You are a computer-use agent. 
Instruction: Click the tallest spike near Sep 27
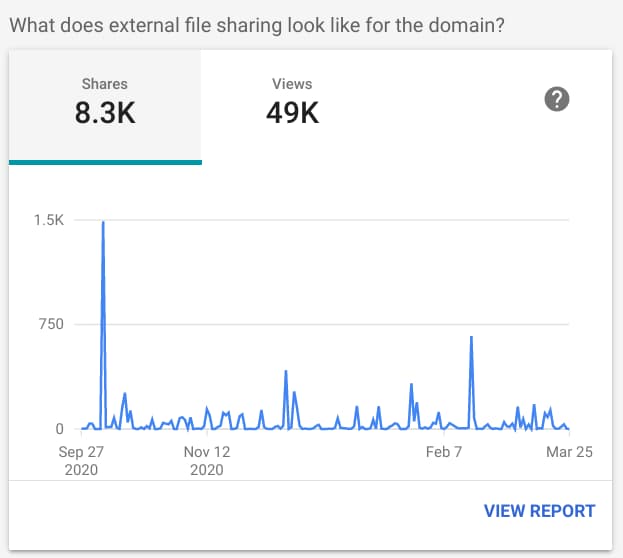103,222
